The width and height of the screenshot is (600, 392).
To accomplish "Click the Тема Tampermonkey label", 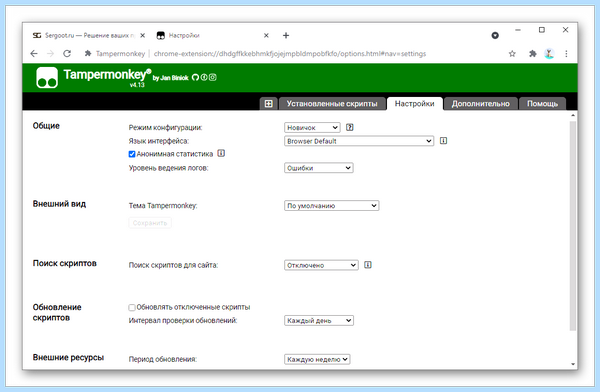I will pos(163,206).
